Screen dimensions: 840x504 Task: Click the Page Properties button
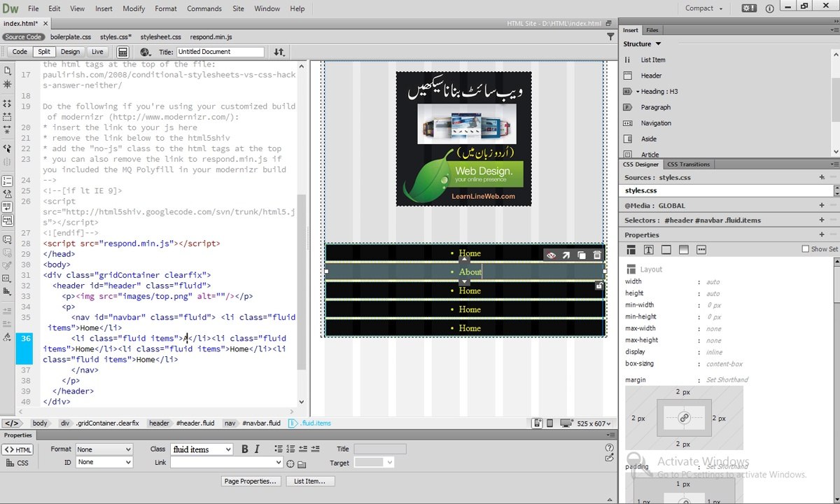(251, 481)
